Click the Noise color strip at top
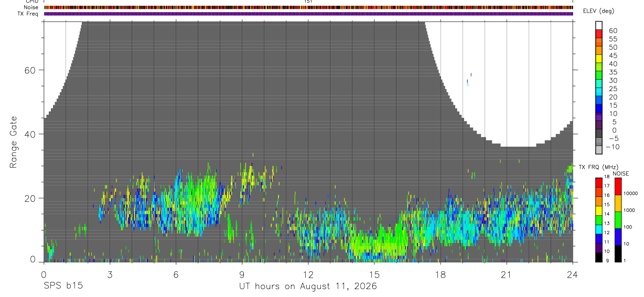Viewport: 644px width, 297px height. (x=308, y=7)
